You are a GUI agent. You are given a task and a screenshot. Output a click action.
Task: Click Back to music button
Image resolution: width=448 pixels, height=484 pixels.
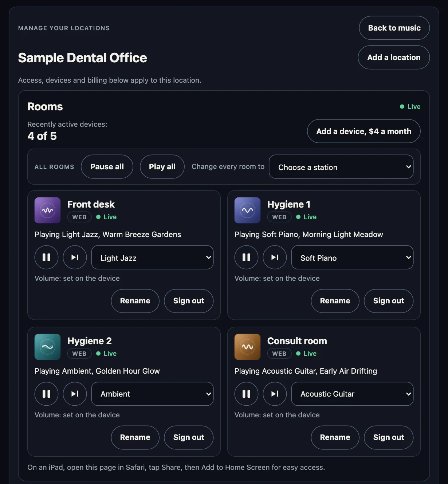pyautogui.click(x=394, y=28)
